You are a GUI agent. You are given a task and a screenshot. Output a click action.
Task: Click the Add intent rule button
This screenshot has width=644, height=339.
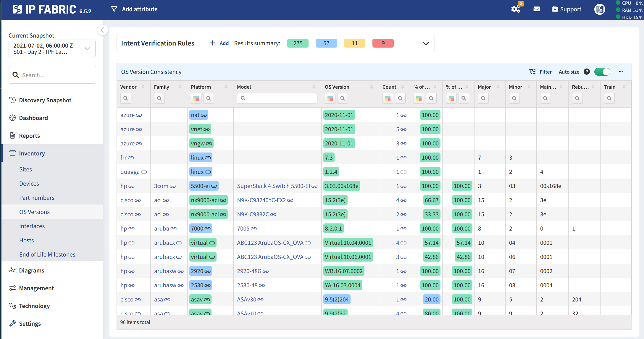(x=219, y=43)
